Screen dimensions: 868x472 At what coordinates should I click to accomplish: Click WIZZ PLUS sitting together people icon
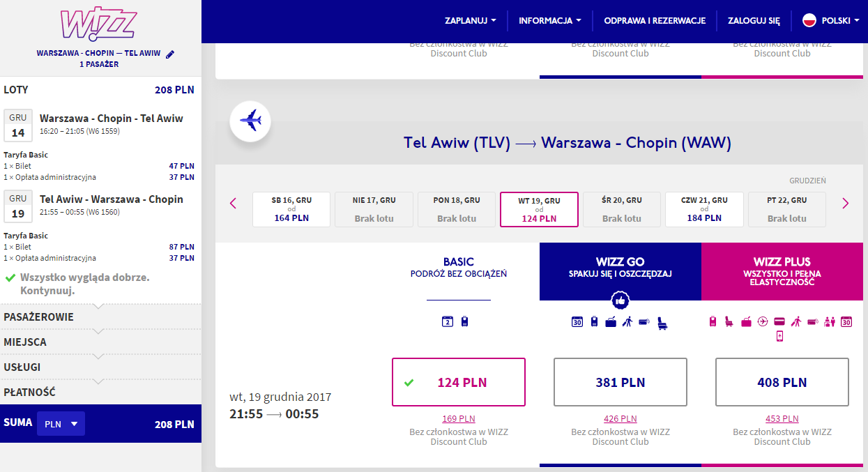830,321
